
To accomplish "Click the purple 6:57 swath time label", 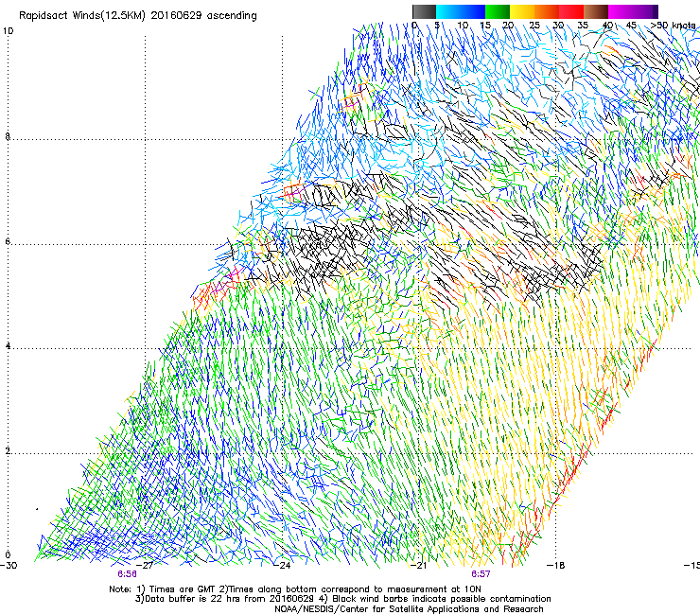I will 481,574.
